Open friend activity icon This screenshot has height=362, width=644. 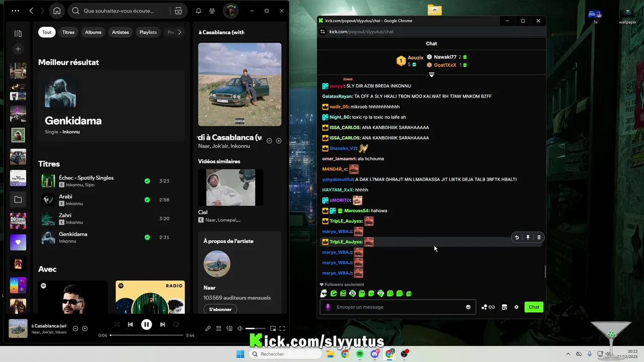(212, 11)
